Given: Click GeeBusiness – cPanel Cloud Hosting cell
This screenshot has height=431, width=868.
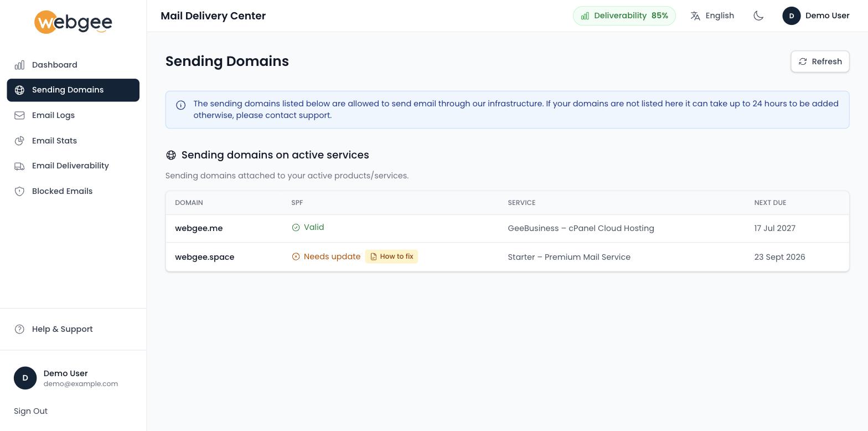Looking at the screenshot, I should pyautogui.click(x=581, y=228).
